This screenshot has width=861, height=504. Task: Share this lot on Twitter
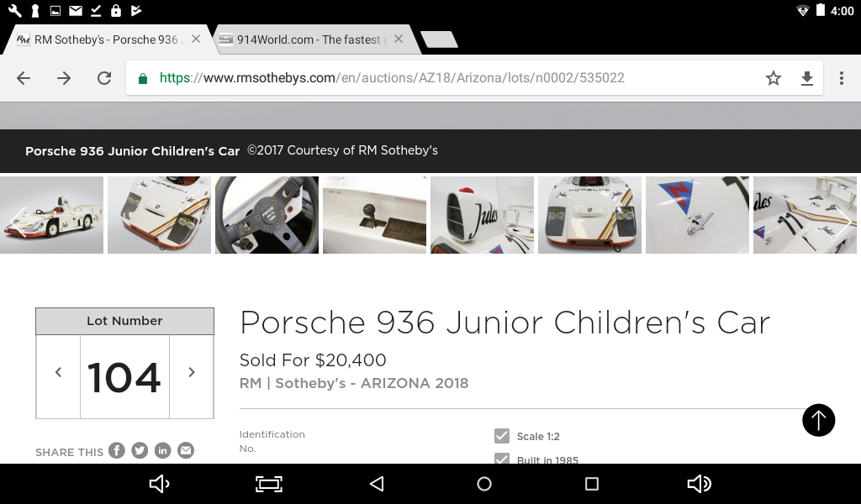point(140,451)
